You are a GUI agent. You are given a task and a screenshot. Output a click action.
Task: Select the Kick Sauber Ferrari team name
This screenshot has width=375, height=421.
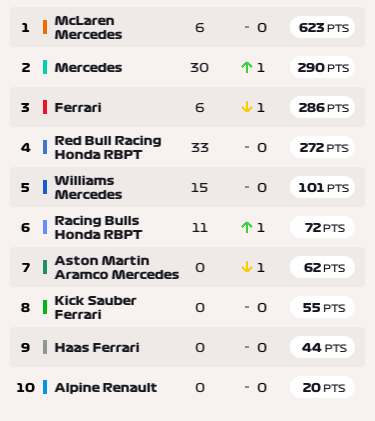(x=95, y=307)
